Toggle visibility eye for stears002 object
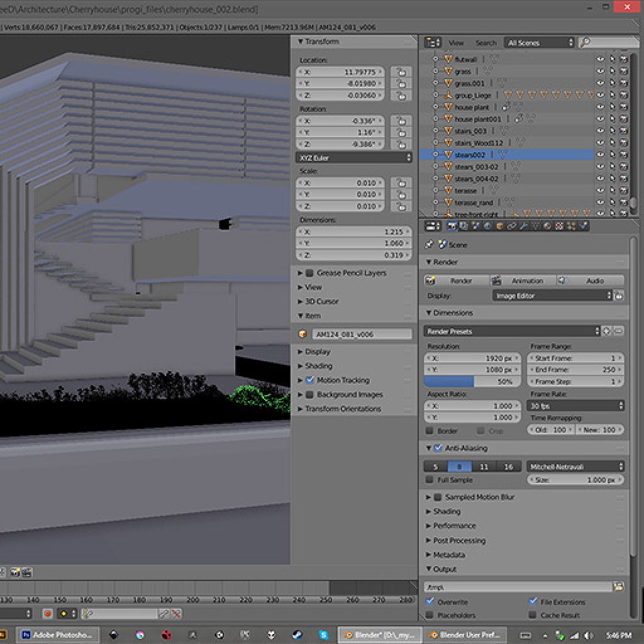Screen dimensions: 644x644 (x=601, y=155)
